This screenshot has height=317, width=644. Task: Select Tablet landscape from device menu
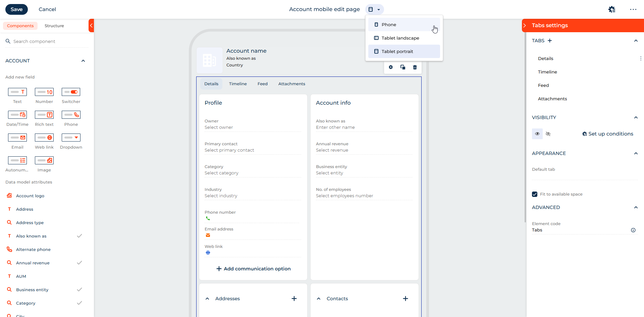click(x=400, y=38)
